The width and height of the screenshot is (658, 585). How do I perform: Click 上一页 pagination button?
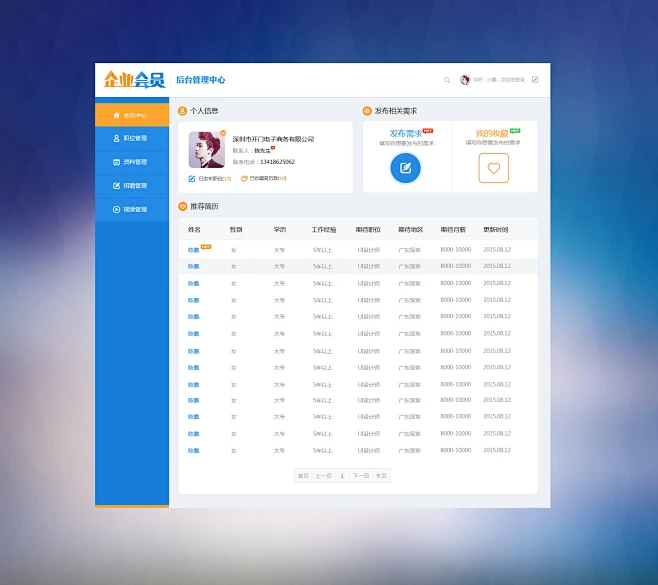tap(323, 476)
